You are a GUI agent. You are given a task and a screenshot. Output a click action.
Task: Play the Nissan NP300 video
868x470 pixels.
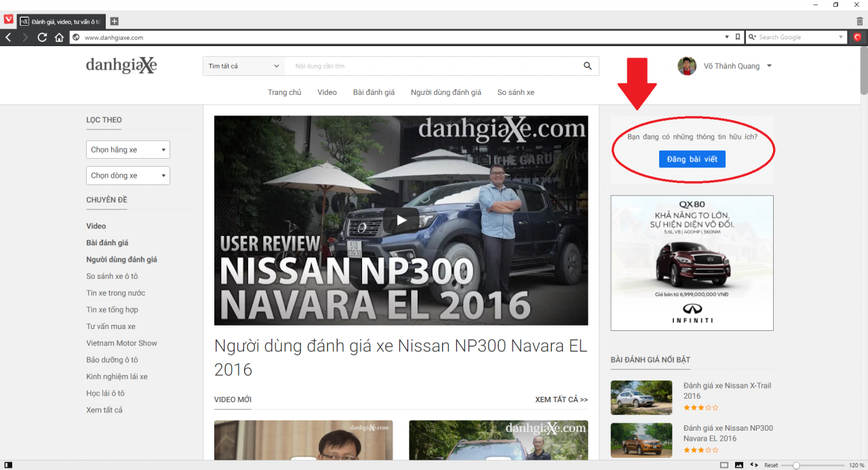(x=401, y=220)
